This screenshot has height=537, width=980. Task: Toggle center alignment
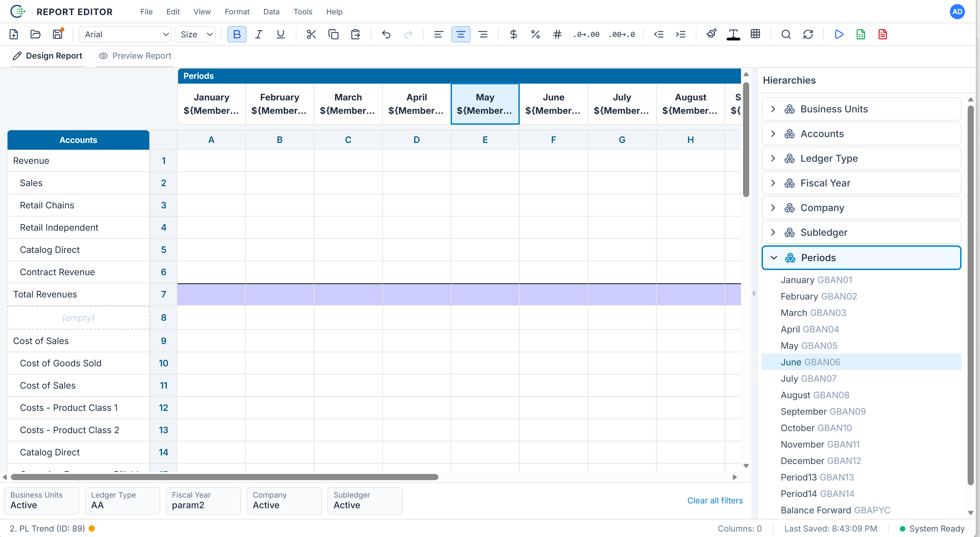pyautogui.click(x=461, y=34)
